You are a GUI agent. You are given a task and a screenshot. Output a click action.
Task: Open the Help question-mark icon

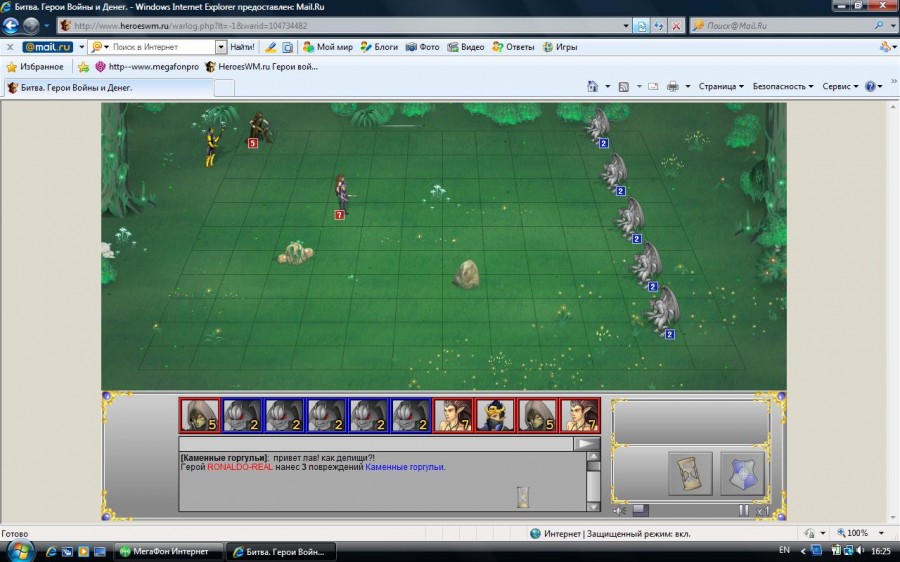[x=870, y=87]
